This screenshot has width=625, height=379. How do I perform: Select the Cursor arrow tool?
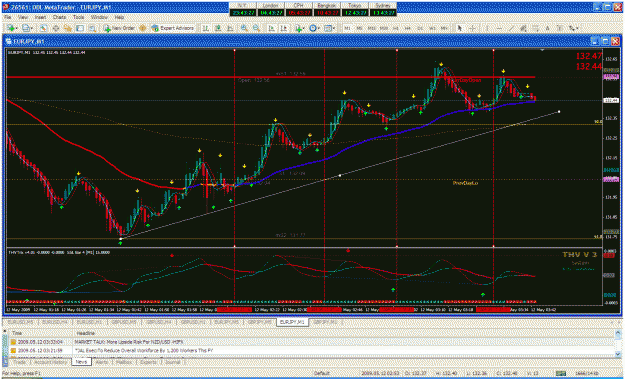tap(460, 28)
